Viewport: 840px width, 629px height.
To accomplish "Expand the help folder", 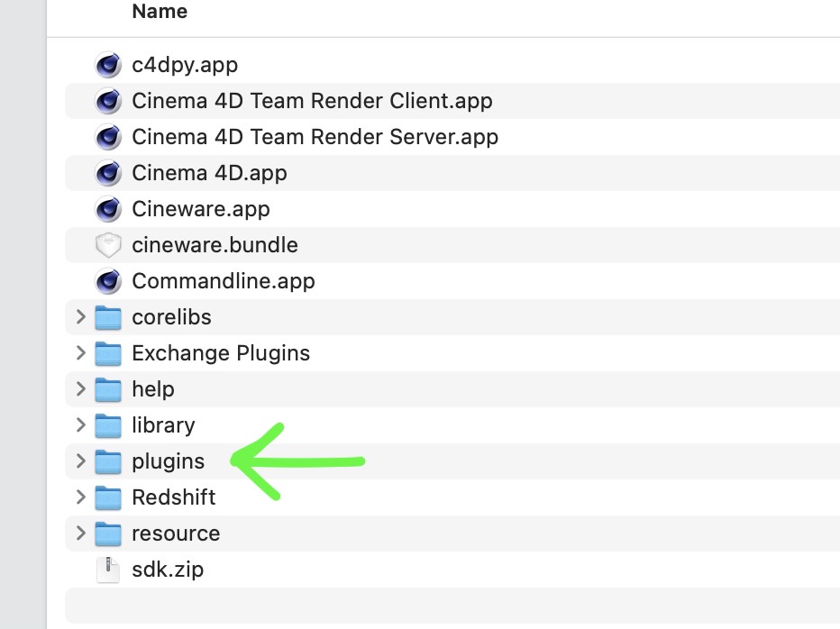I will [81, 388].
